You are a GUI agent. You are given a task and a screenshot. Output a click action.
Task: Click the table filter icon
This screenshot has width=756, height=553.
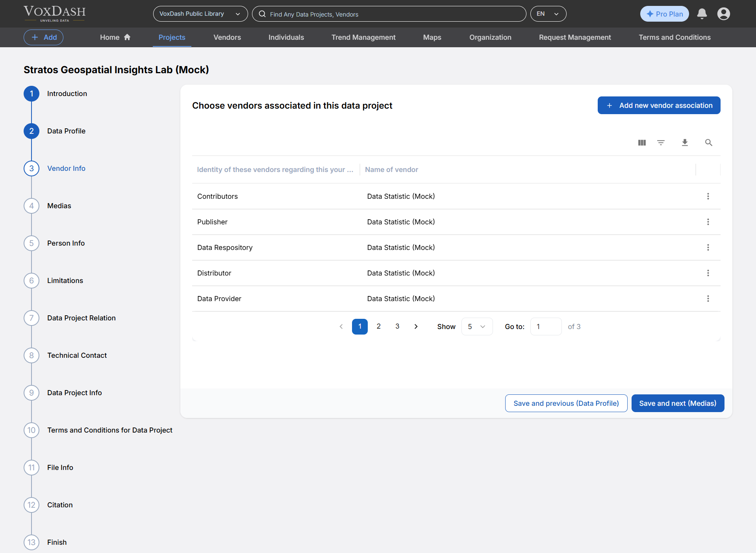(661, 142)
